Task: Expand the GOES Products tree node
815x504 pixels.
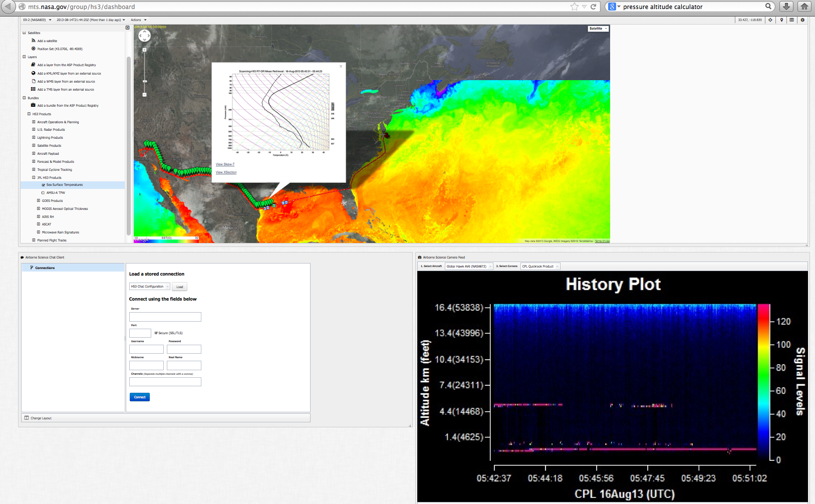Action: 39,201
